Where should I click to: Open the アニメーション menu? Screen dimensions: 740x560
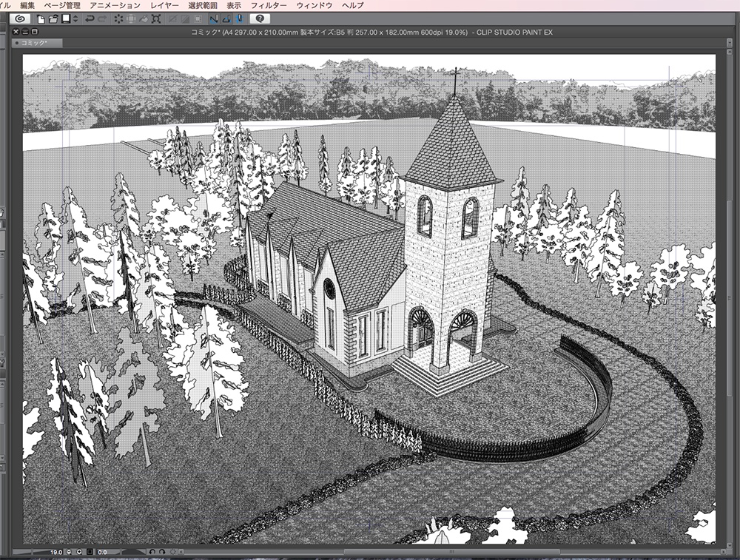coord(115,5)
